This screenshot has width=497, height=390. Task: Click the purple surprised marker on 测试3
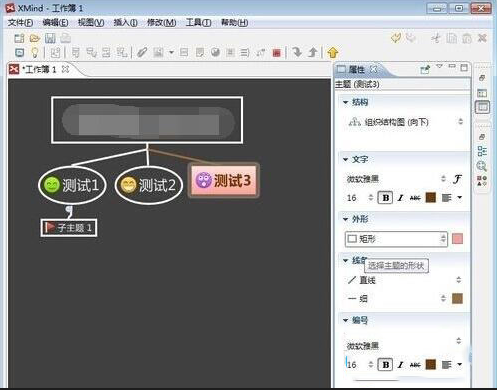tap(203, 180)
